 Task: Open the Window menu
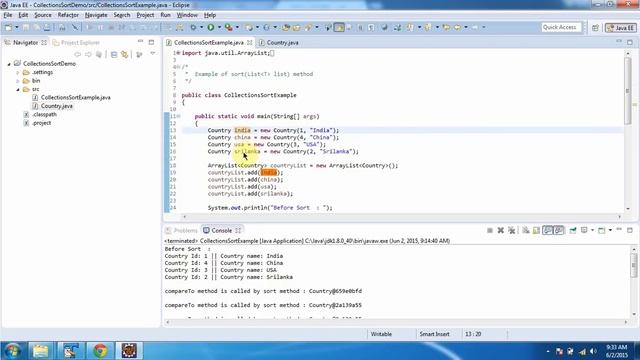point(187,15)
